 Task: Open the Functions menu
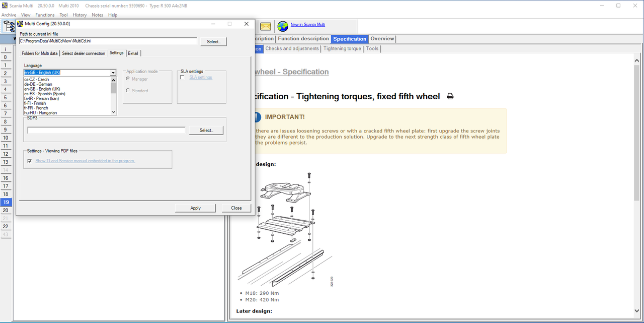(x=45, y=15)
